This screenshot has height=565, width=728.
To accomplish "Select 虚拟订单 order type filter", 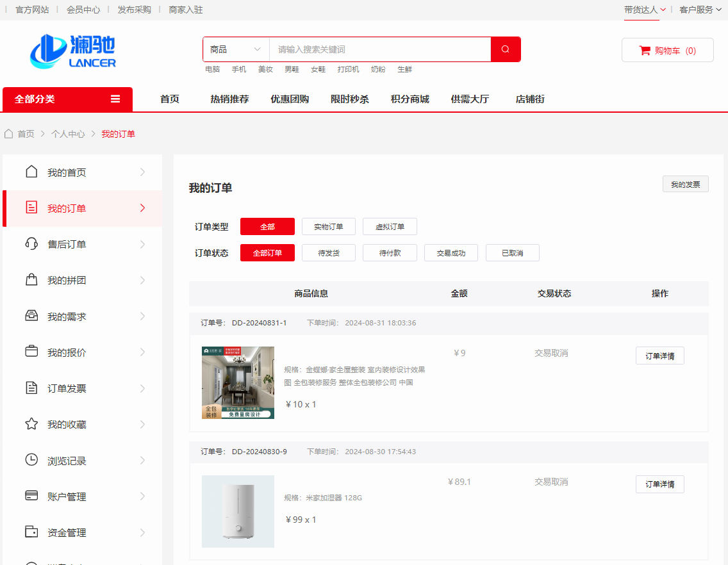I will point(390,227).
